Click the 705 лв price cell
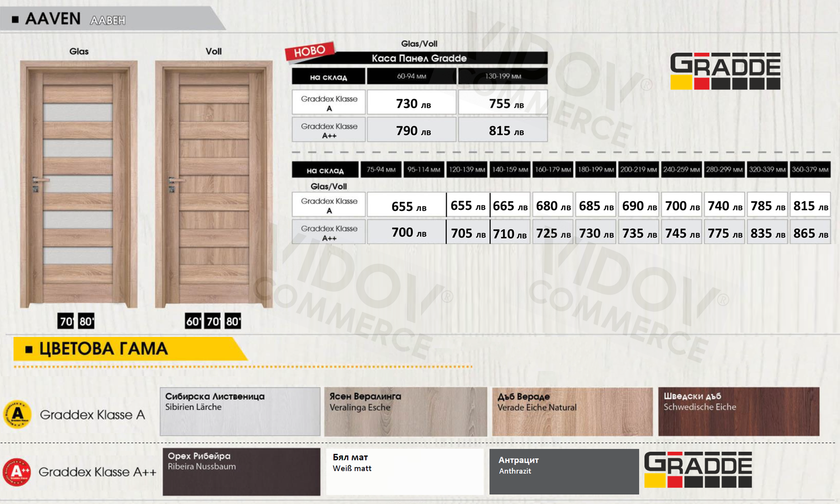This screenshot has width=840, height=504. point(468,232)
